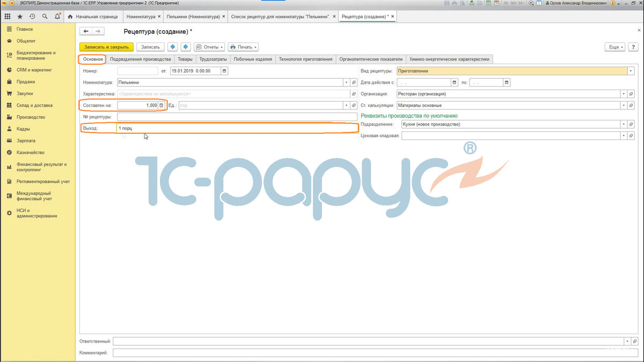Viewport: 644px width, 362px height.
Task: Click the title bar info icon
Action: click(x=613, y=3)
